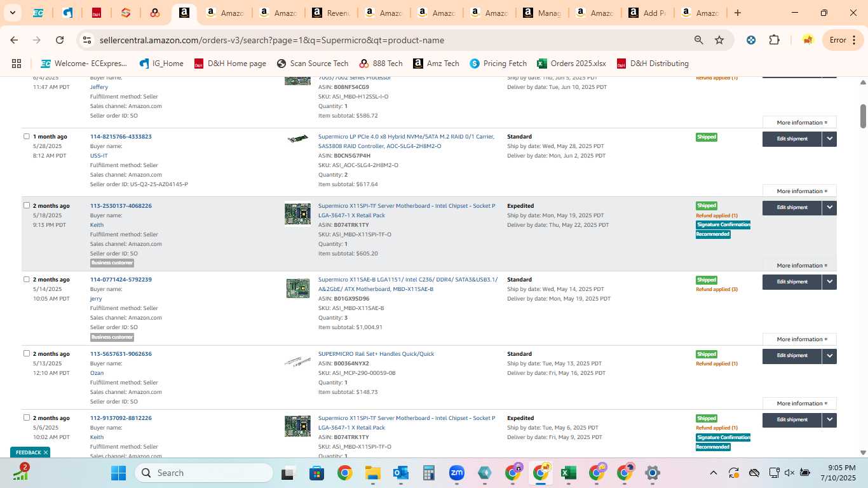Viewport: 868px width, 488px height.
Task: Launch File Explorer from taskbar
Action: point(372,473)
